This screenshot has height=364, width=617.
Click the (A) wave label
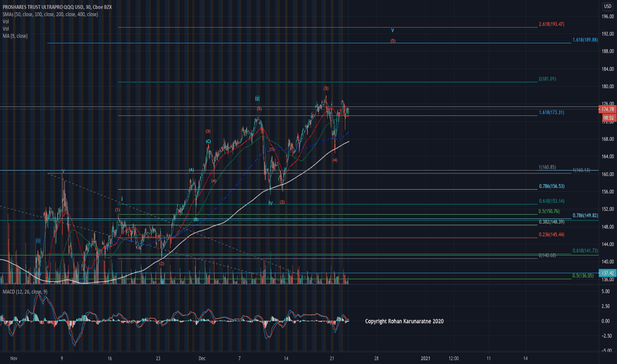pos(191,170)
